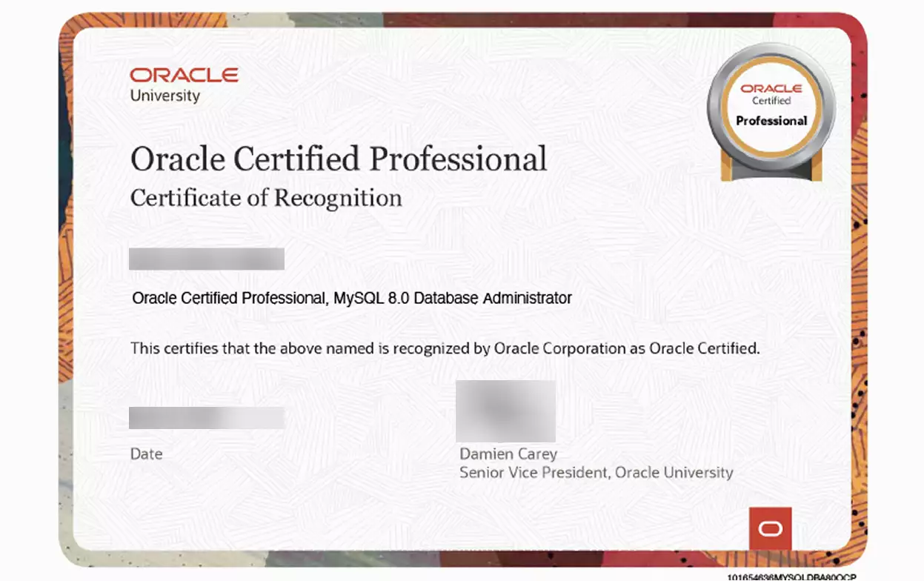
Task: Click the blurred recipient name field
Action: (207, 259)
